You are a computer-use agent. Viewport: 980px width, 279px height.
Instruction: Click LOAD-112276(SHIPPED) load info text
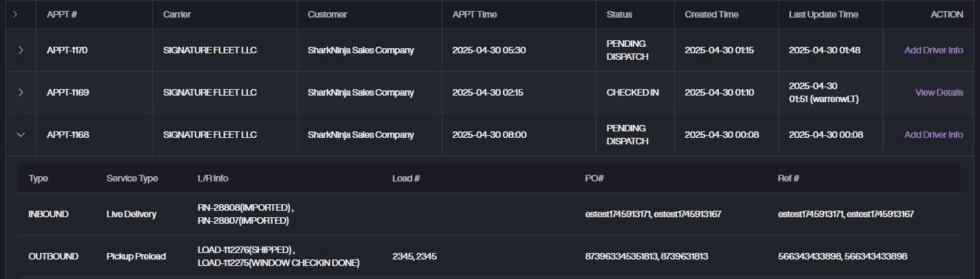point(244,250)
